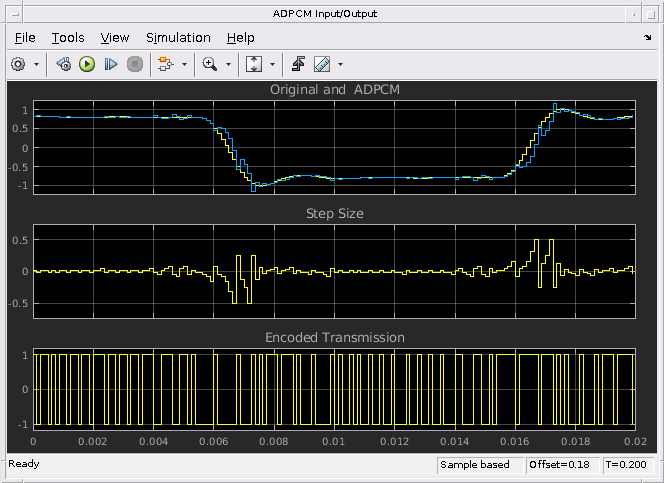Click inside the Encoded Transmission plot
This screenshot has width=664, height=483.
335,389
